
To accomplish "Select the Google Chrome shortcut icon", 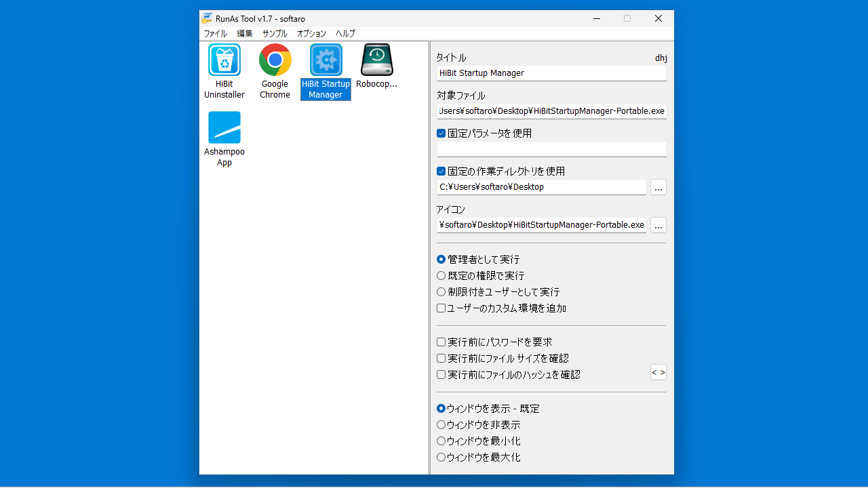I will point(275,60).
